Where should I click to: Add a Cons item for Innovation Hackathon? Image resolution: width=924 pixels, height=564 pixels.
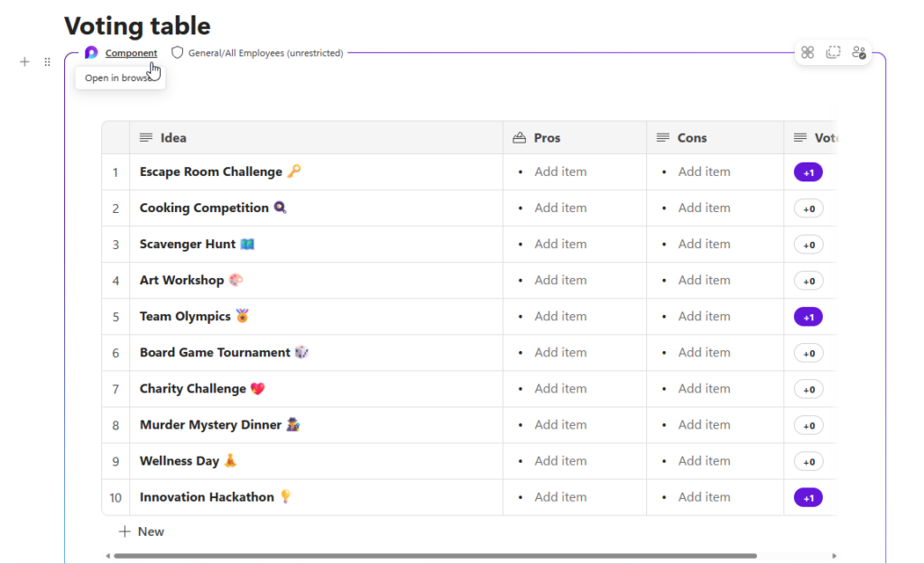[x=704, y=497]
